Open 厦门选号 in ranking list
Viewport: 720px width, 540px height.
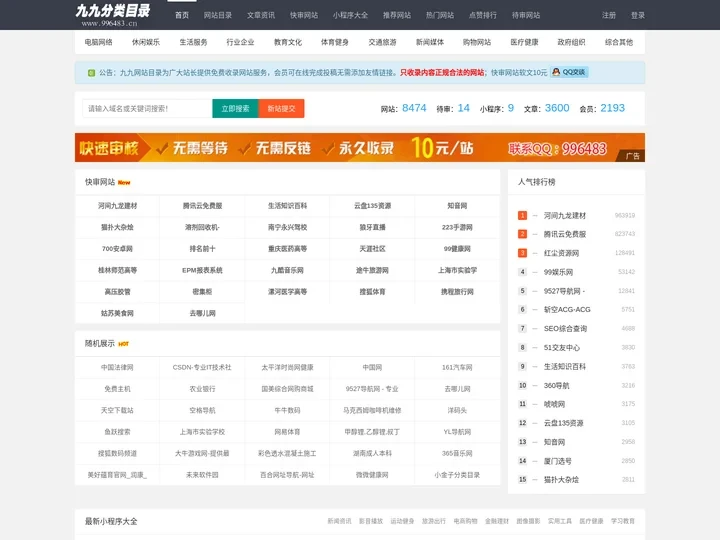click(557, 461)
